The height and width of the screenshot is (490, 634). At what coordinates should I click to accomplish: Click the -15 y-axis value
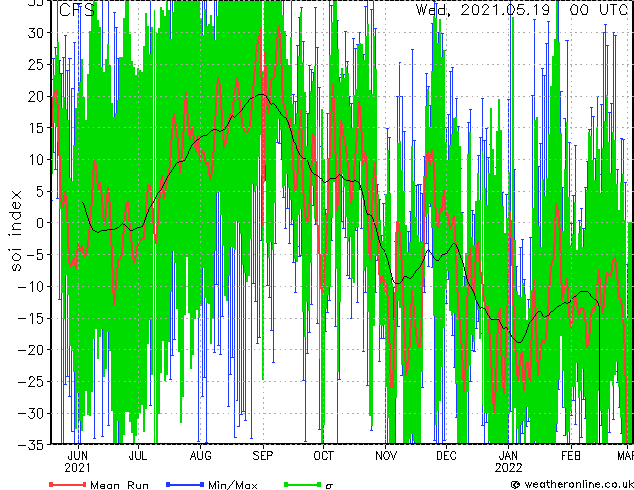pos(31,318)
